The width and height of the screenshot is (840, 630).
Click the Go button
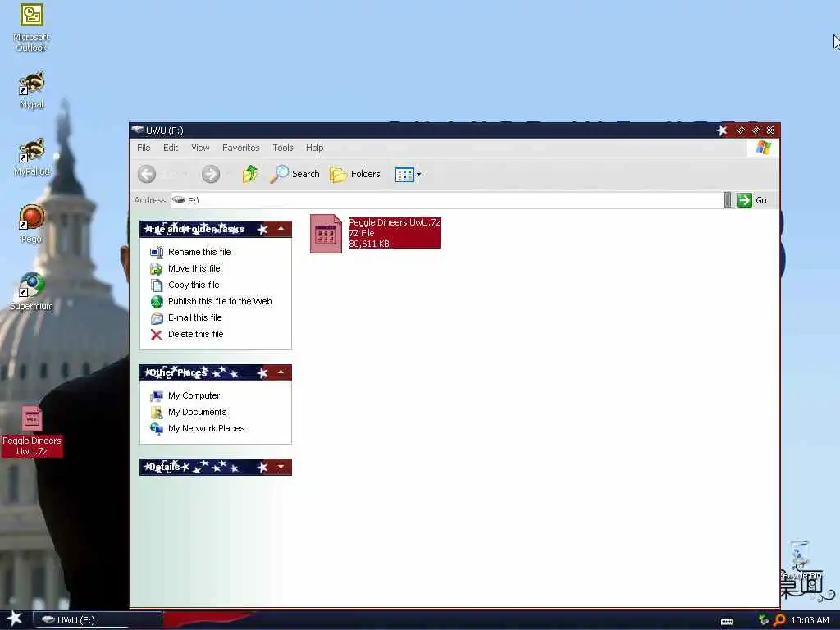click(752, 200)
